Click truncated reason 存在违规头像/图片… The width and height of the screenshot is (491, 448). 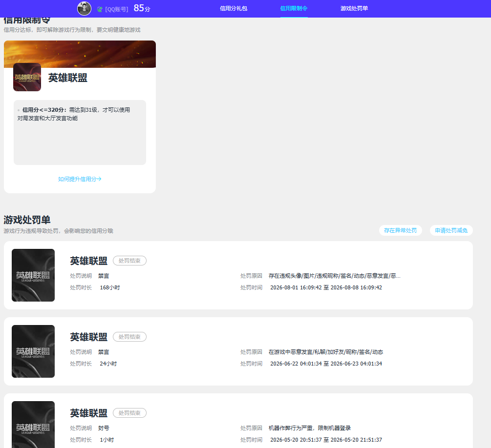[x=335, y=276]
